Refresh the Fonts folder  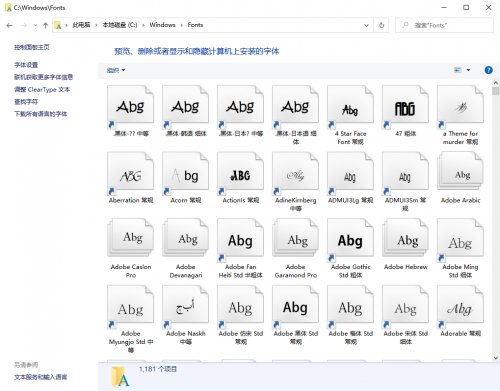(x=381, y=25)
